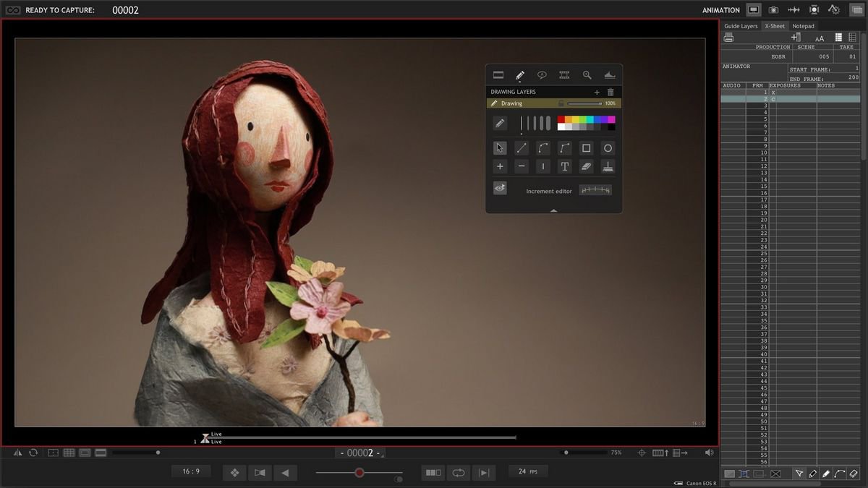
Task: Add a column to the X-Sheet
Action: click(x=796, y=37)
